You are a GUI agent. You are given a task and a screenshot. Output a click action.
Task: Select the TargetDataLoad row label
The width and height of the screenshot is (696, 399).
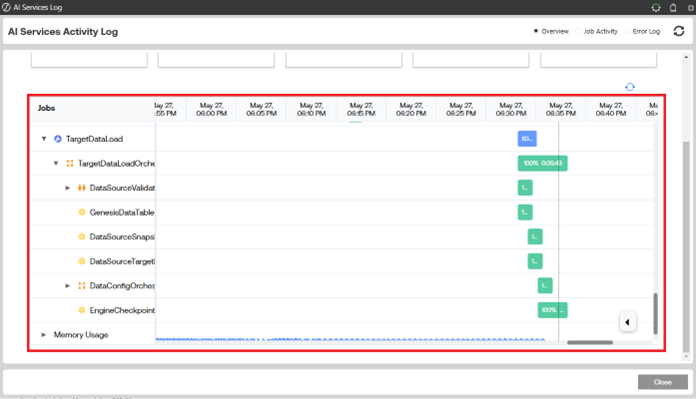[94, 139]
